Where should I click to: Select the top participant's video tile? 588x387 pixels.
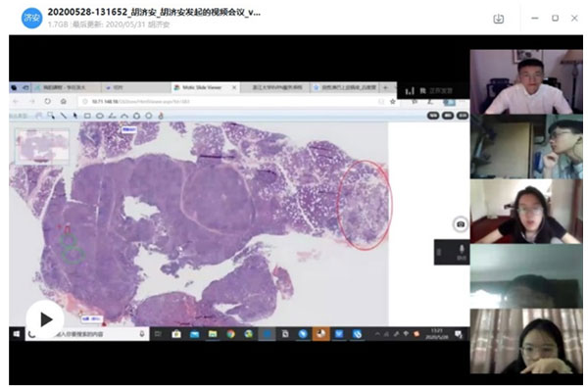pyautogui.click(x=526, y=81)
